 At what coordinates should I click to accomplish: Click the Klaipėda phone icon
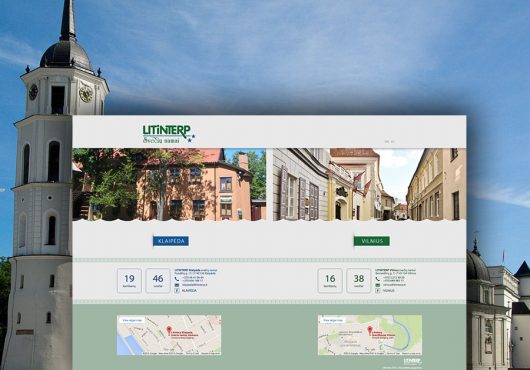tap(177, 279)
